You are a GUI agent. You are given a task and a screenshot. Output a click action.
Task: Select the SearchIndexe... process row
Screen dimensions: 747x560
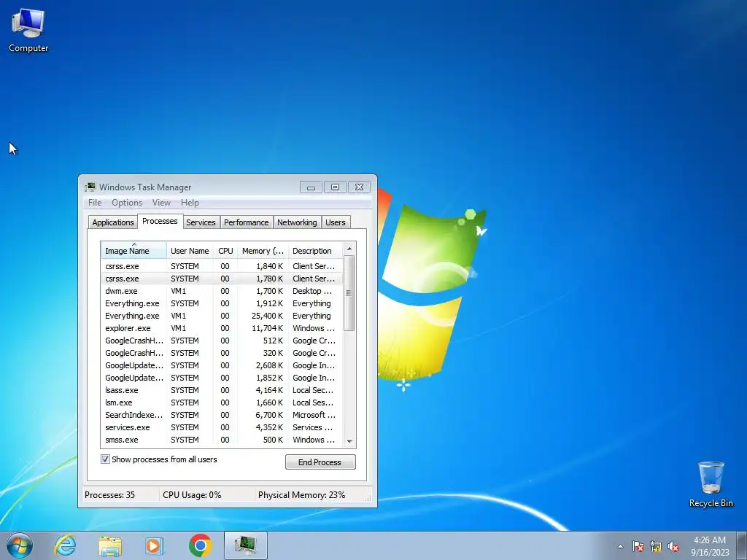(x=222, y=415)
